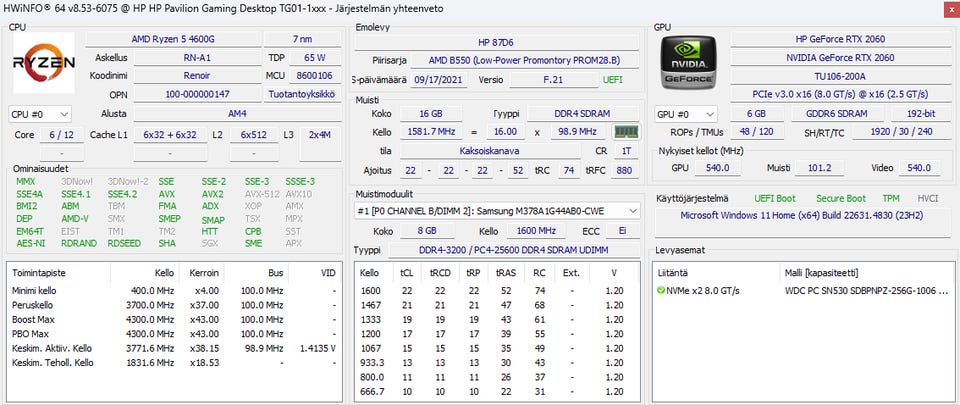Click the GPU clock 101.2 memory value
Viewport: 960px width, 405px height.
819,168
